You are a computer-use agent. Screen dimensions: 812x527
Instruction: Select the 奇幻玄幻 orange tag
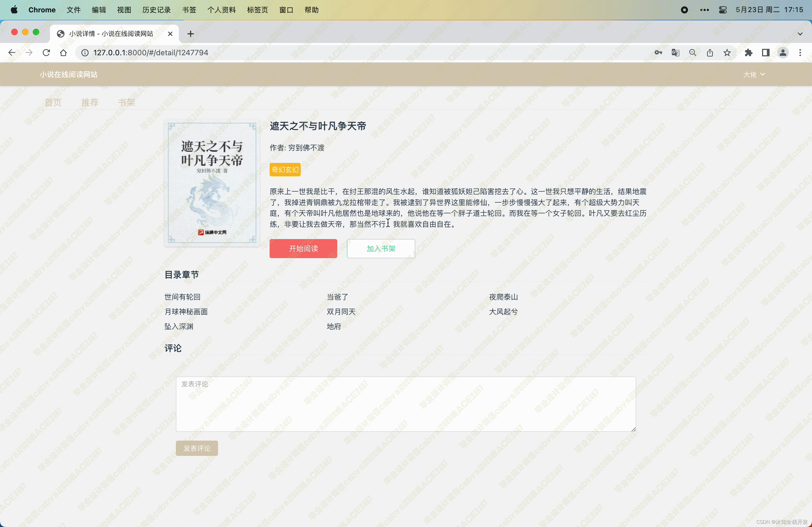pyautogui.click(x=285, y=169)
